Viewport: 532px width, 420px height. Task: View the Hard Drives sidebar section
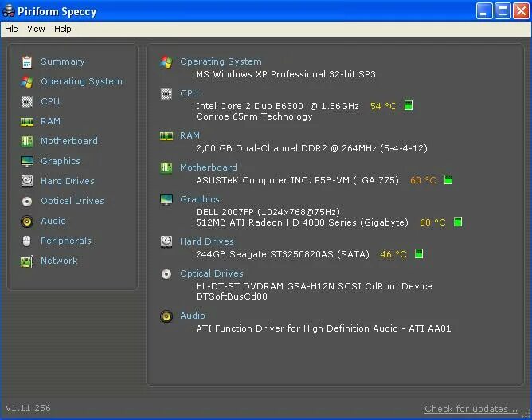point(68,181)
